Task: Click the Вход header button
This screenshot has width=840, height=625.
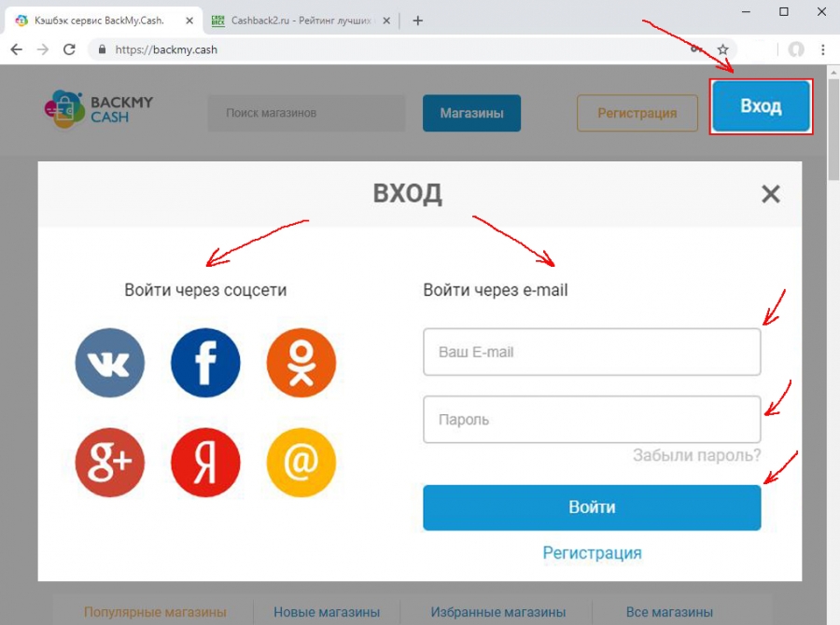Action: click(761, 106)
